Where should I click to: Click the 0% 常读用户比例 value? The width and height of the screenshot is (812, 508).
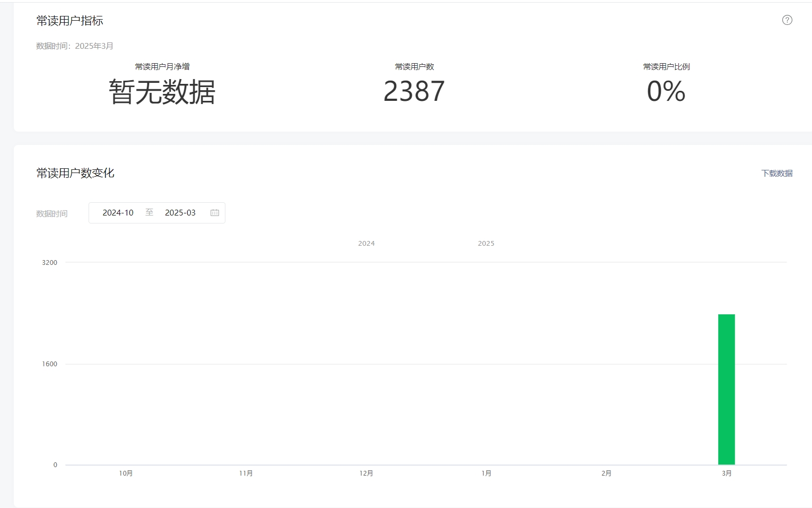pos(666,91)
